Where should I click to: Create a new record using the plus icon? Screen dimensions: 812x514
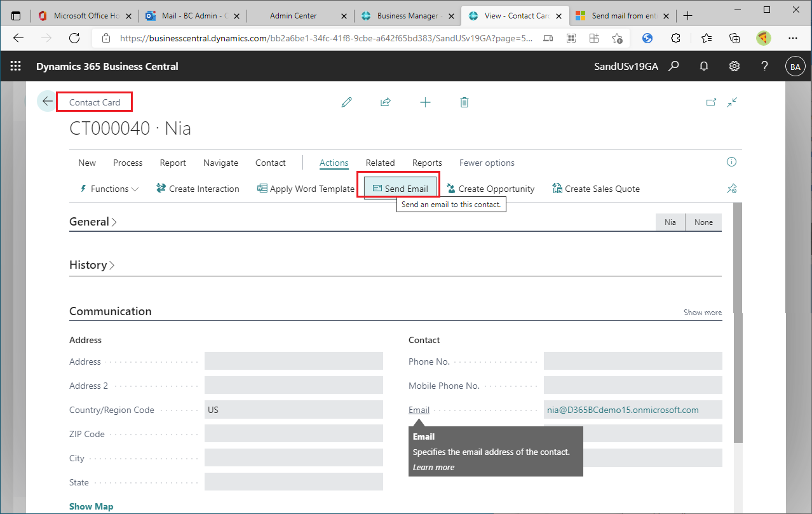click(x=425, y=102)
